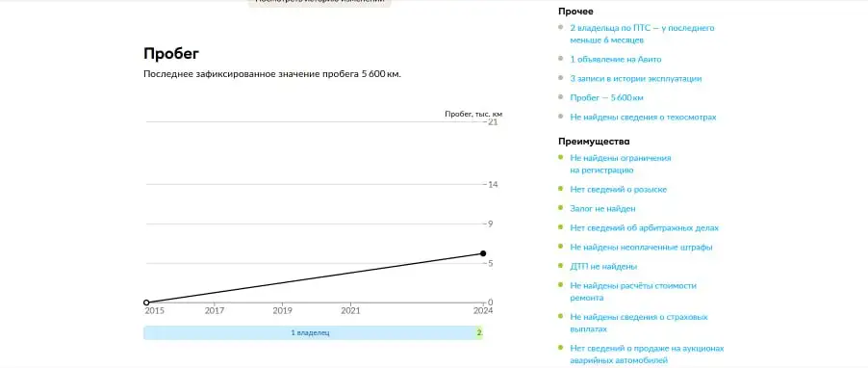Click the 2019 year label on axis

coord(282,311)
